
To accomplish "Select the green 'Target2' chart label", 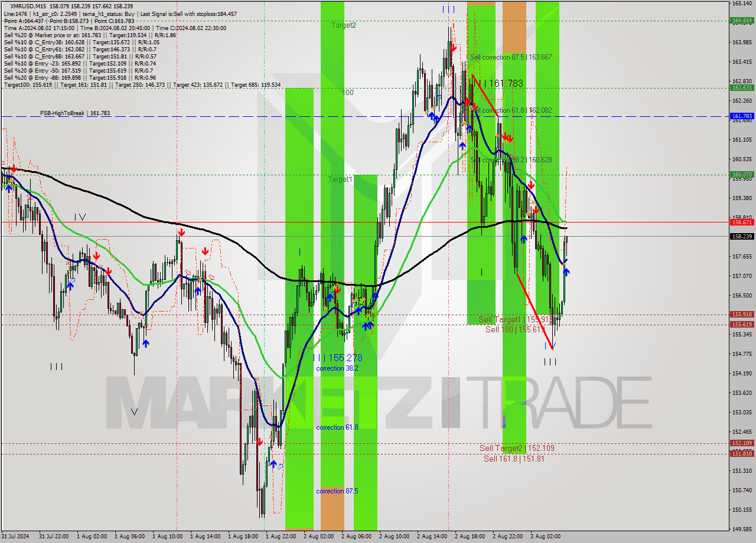I will tap(343, 25).
